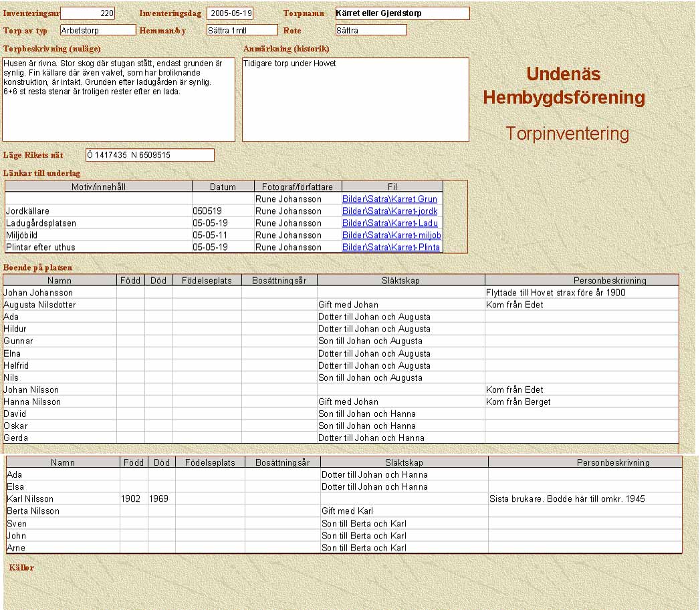
Task: Click the Hemman/by field showing Sättra 1mtl
Action: pos(241,30)
